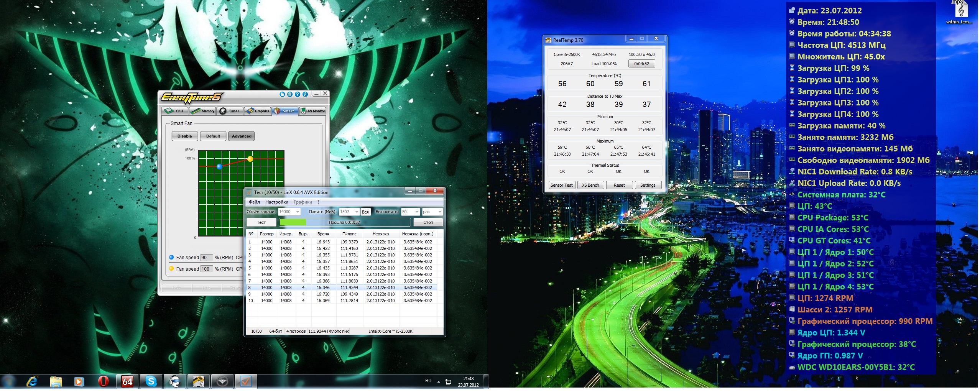Launch Internet Explorer from the taskbar
The height and width of the screenshot is (391, 980).
point(32,381)
